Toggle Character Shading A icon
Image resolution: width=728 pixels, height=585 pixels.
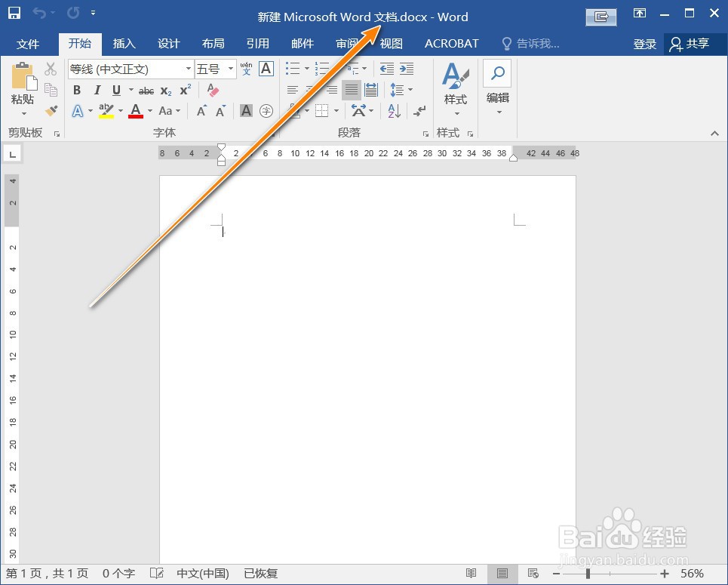[x=246, y=111]
